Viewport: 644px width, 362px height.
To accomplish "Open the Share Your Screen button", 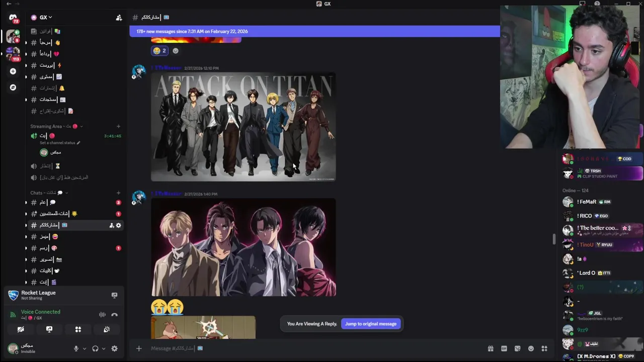I will (49, 329).
